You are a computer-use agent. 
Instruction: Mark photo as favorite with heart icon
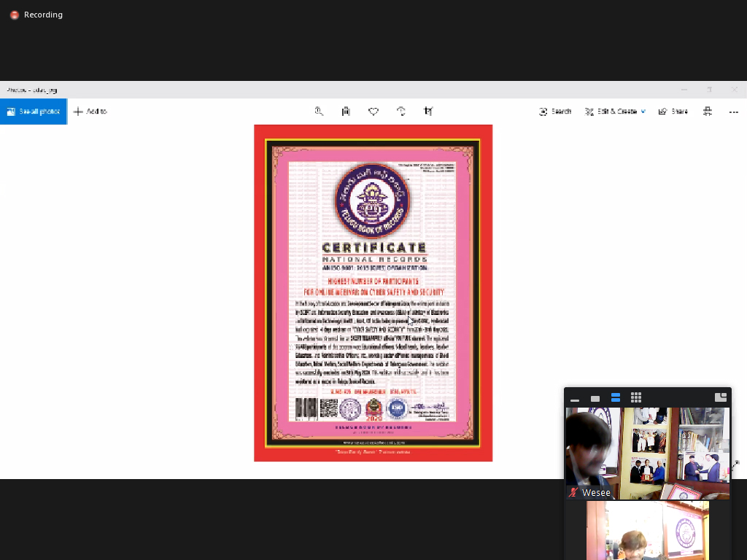coord(373,112)
